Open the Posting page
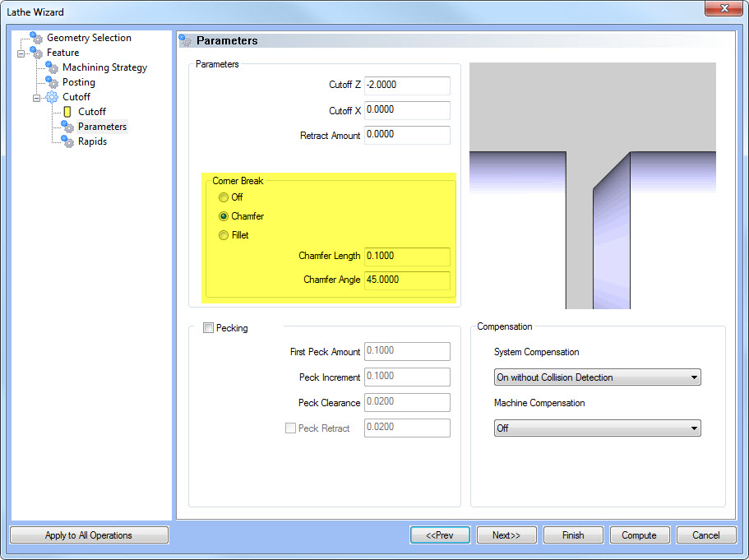The height and width of the screenshot is (560, 749). [x=78, y=82]
